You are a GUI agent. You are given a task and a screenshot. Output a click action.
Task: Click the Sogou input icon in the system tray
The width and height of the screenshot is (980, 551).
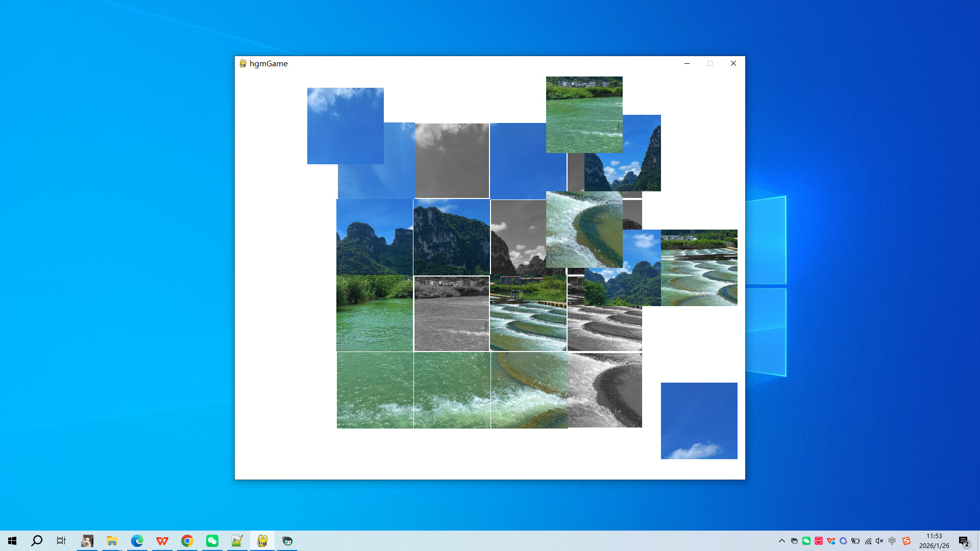[905, 540]
